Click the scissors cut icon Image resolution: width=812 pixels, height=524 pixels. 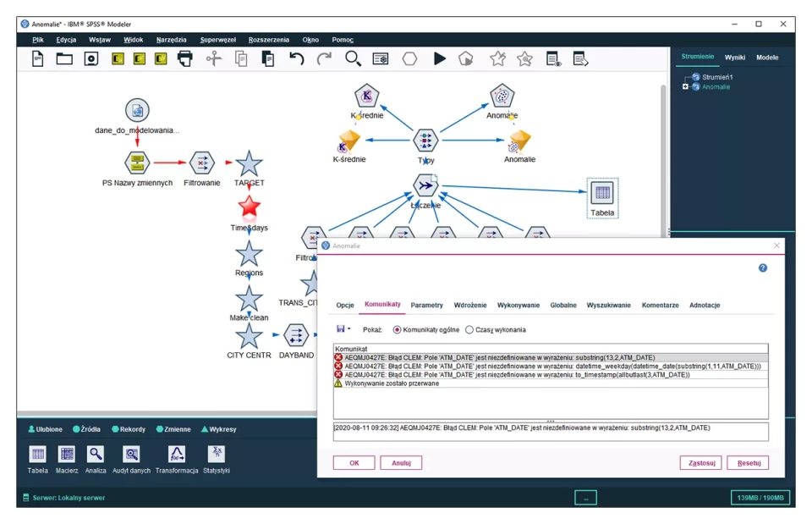pos(213,58)
